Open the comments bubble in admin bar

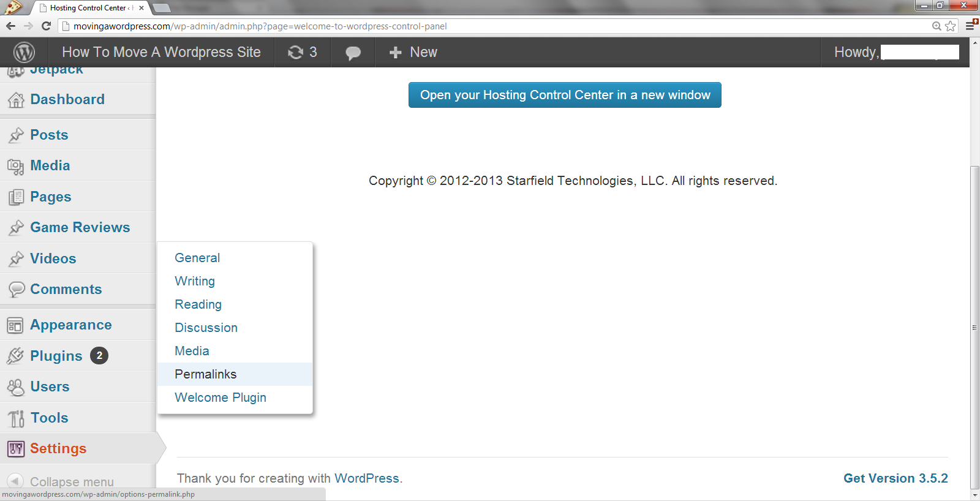pyautogui.click(x=353, y=53)
